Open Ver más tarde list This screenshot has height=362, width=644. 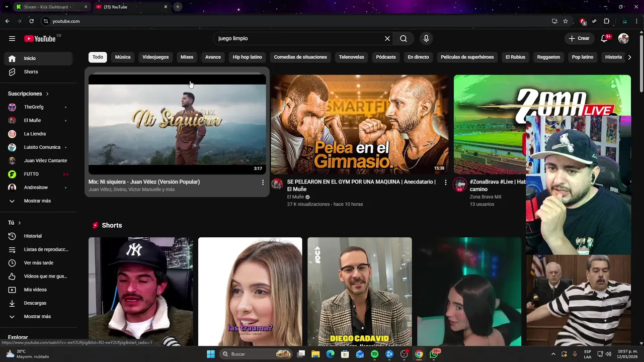[39, 263]
